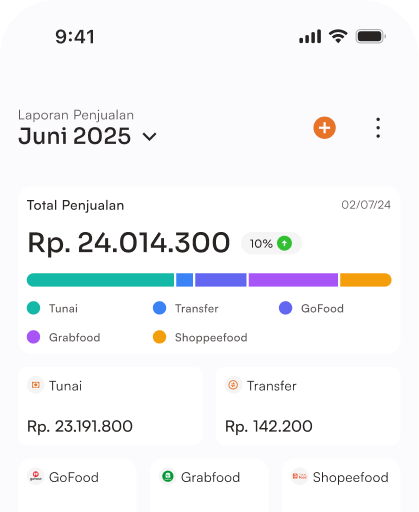
Task: Click the Grabfood green logo icon
Action: click(x=168, y=476)
